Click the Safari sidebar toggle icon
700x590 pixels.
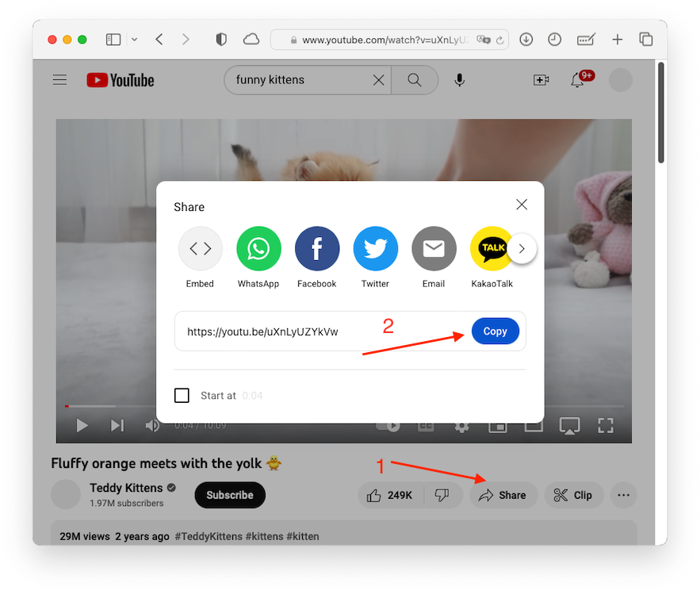113,40
